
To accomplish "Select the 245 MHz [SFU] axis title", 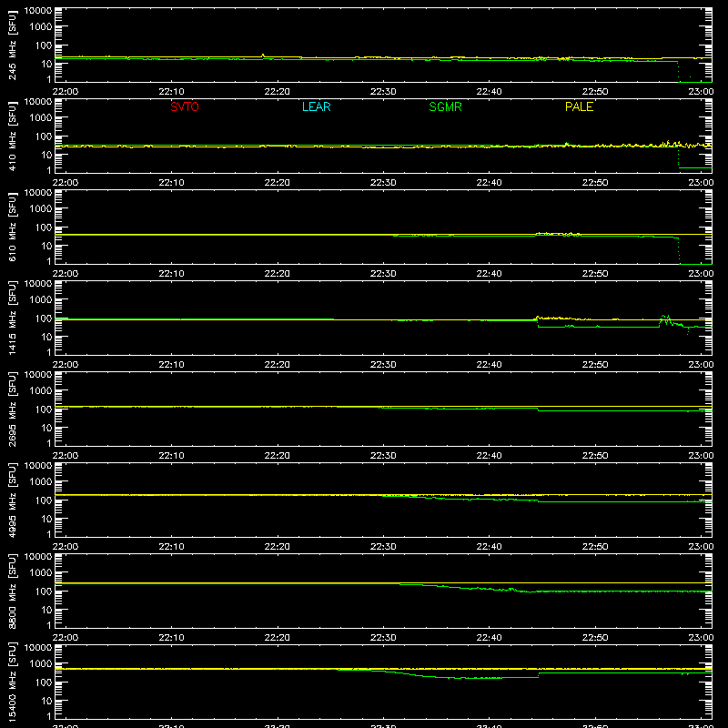I will pos(12,45).
